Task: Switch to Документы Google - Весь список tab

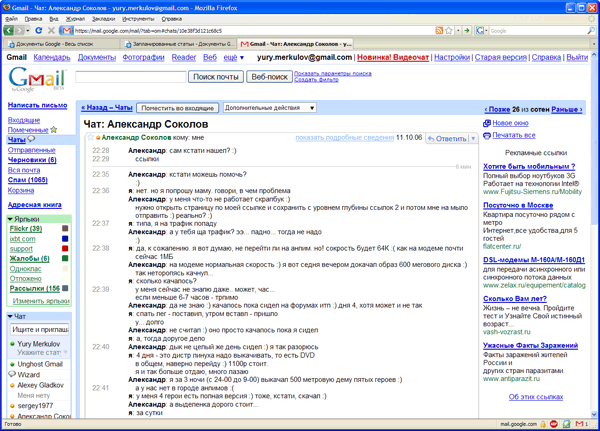Action: (61, 44)
